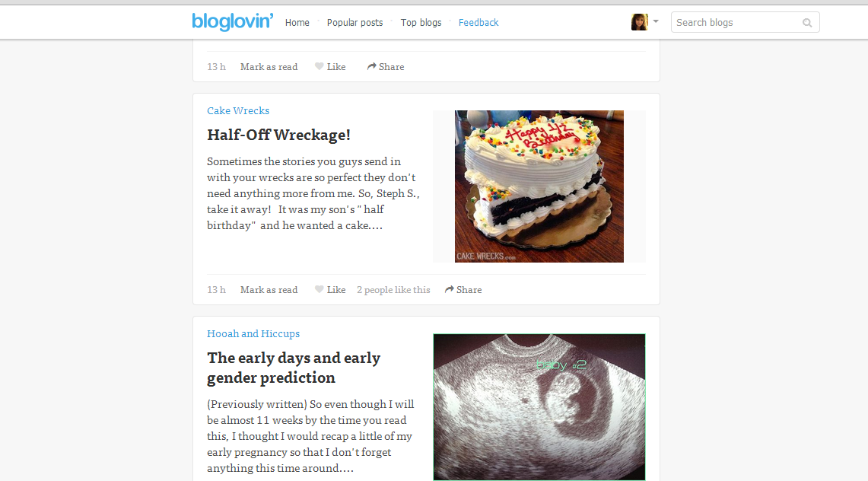This screenshot has width=868, height=481.
Task: Click share arrow icon on Cake Wrecks post
Action: click(x=450, y=289)
